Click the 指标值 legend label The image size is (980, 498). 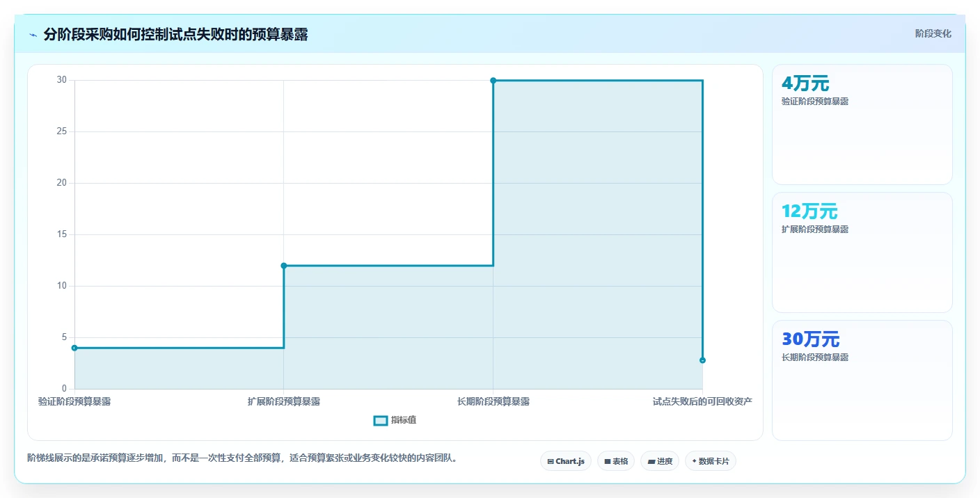pos(404,420)
